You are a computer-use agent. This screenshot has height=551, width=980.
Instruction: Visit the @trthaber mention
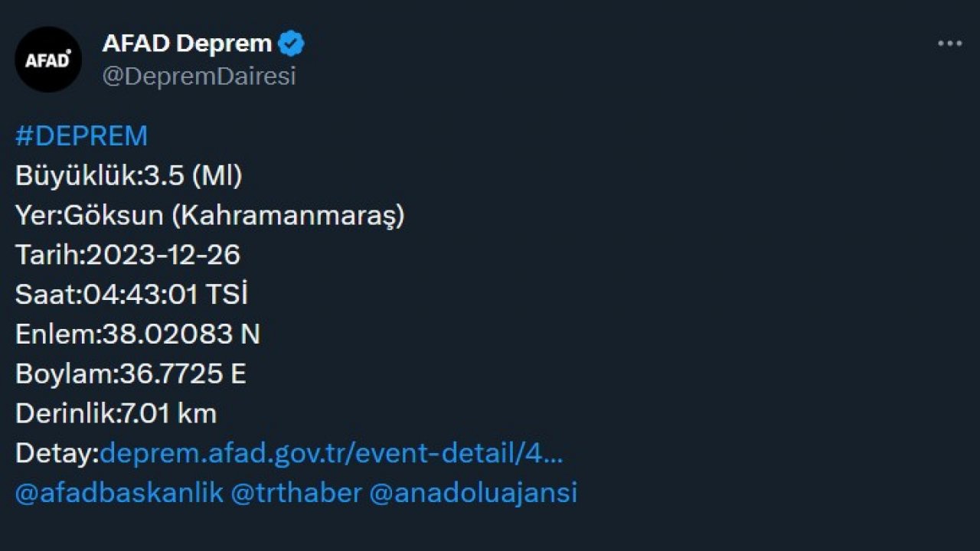coord(296,493)
